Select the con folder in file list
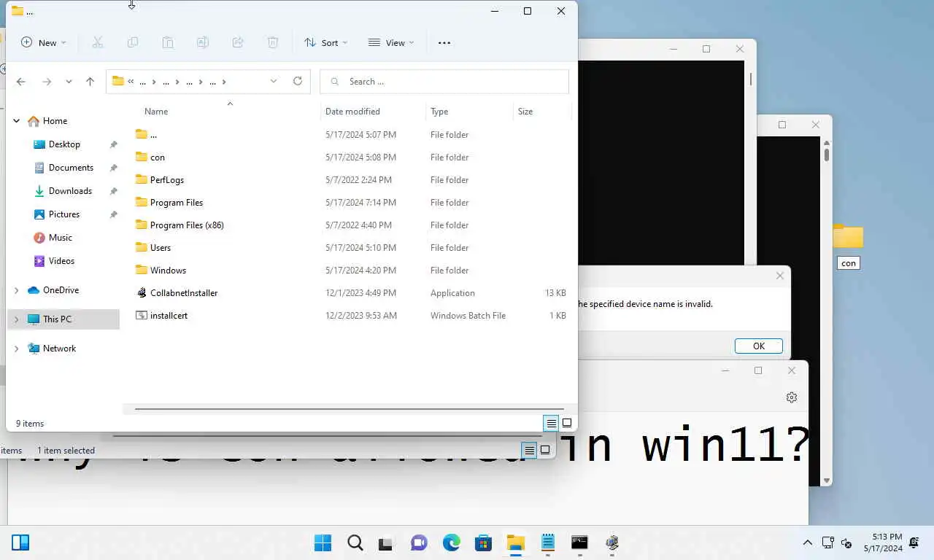This screenshot has width=934, height=560. tap(158, 157)
